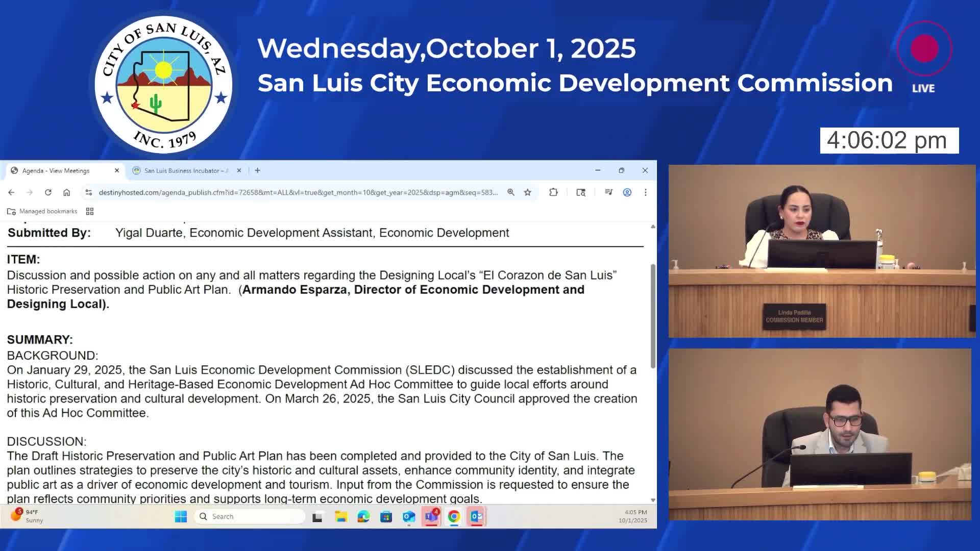980x551 pixels.
Task: Open the tab groups grid icon
Action: 90,211
